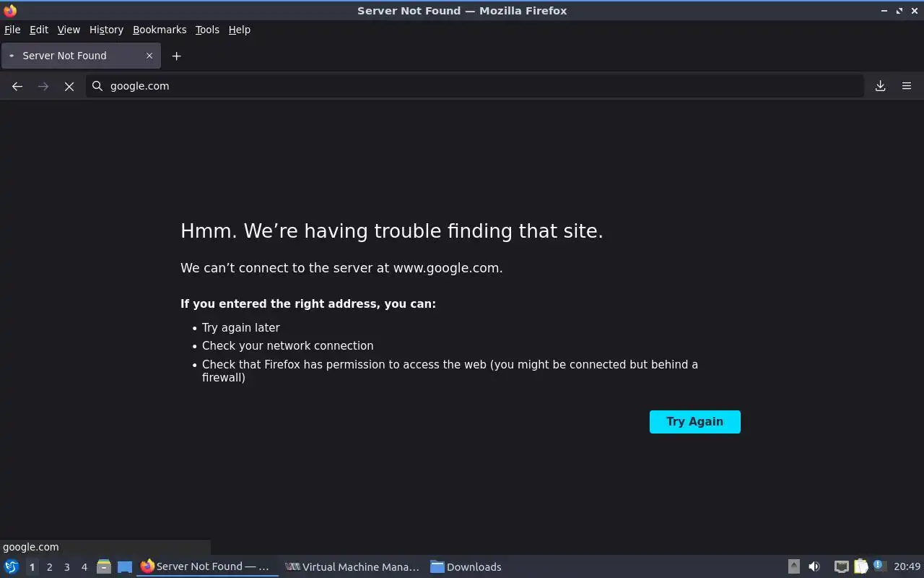Click the heading "Hmm. We’re having trouble finding that site."
Image resolution: width=924 pixels, height=578 pixels.
(x=392, y=231)
